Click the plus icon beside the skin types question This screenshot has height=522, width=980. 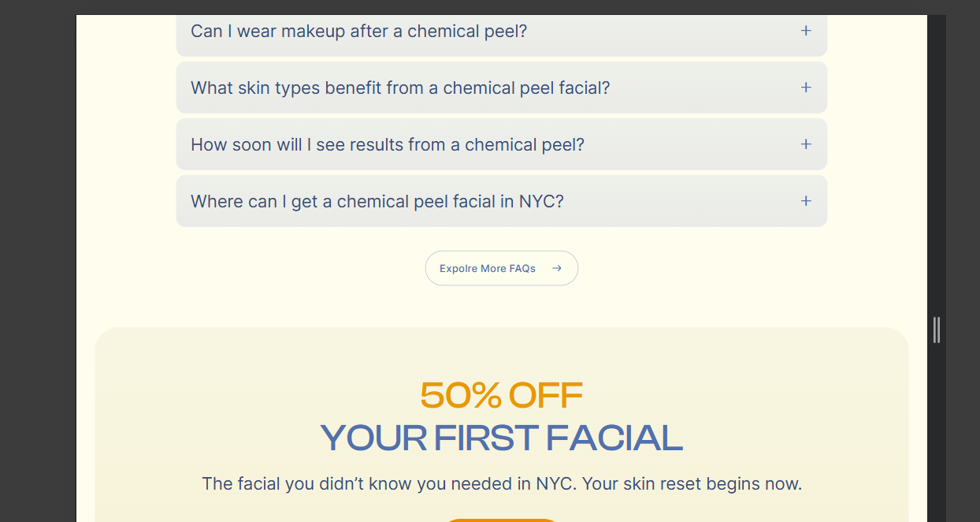click(x=805, y=88)
